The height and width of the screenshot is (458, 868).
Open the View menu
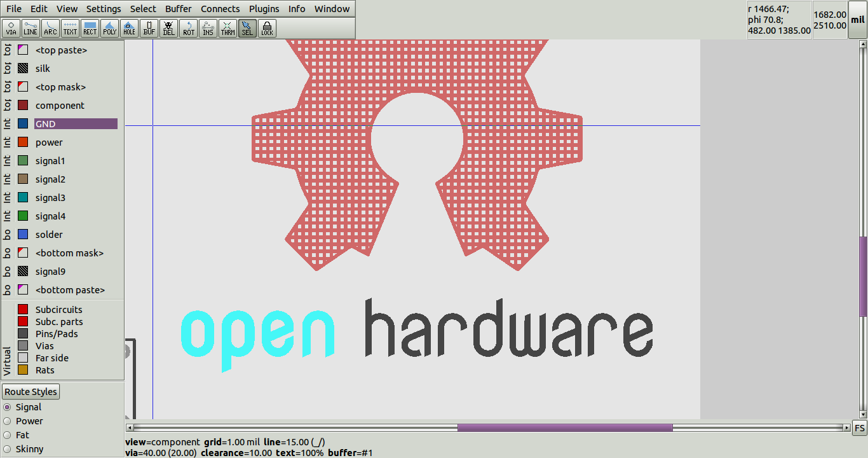pyautogui.click(x=67, y=9)
